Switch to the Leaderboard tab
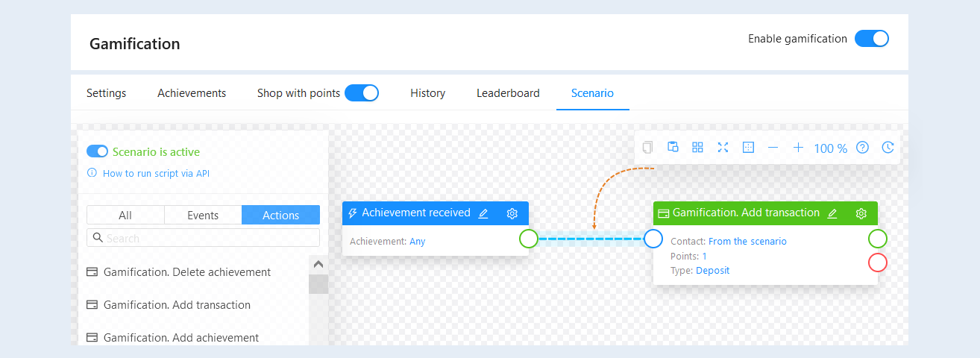Image resolution: width=980 pixels, height=358 pixels. (x=508, y=93)
